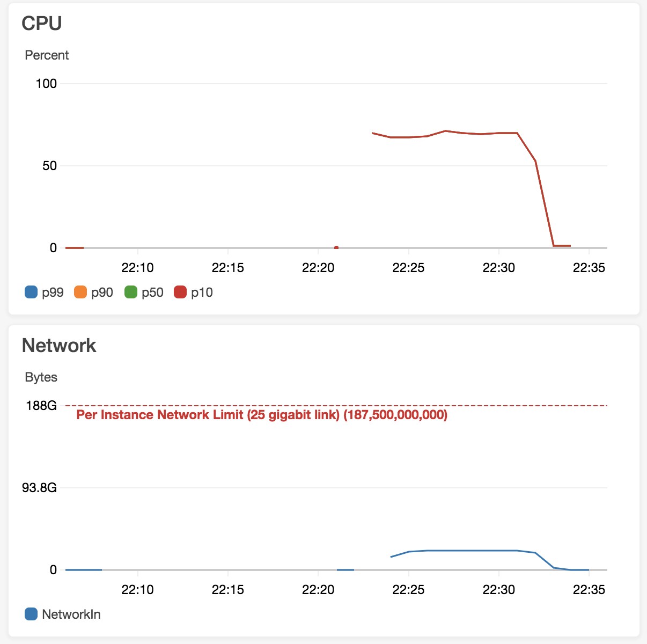The height and width of the screenshot is (644, 647).
Task: Click the 100 percent axis label
Action: point(46,83)
